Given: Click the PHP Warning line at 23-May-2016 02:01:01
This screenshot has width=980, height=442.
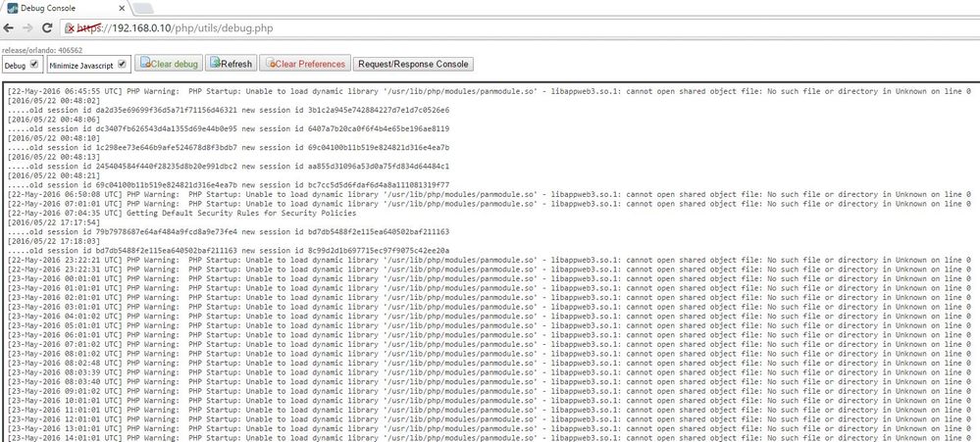Looking at the screenshot, I should tap(489, 297).
